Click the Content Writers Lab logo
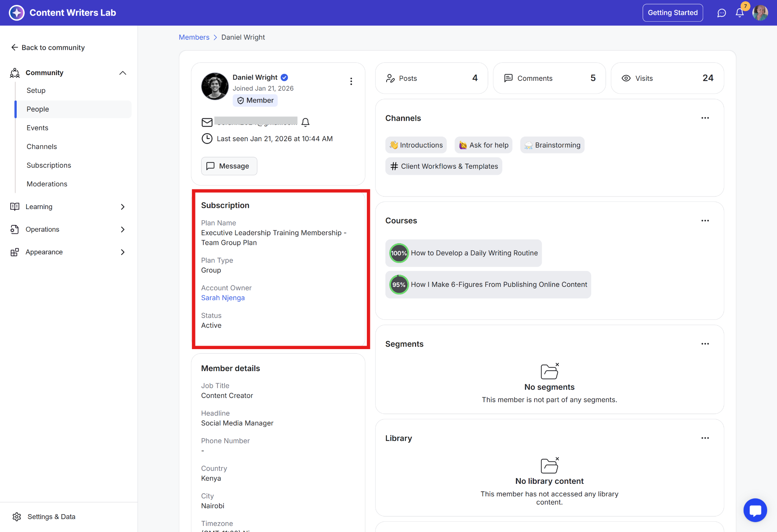 click(17, 13)
